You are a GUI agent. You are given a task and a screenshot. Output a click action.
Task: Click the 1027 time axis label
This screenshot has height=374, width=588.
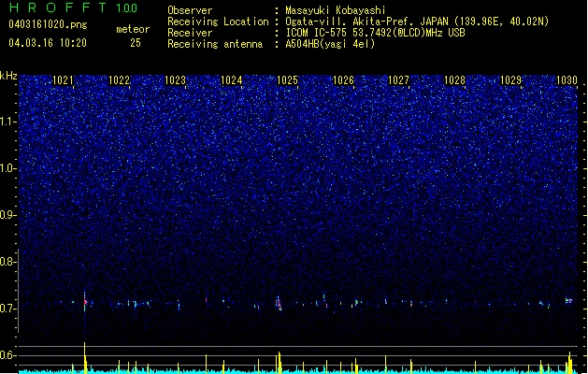[398, 80]
